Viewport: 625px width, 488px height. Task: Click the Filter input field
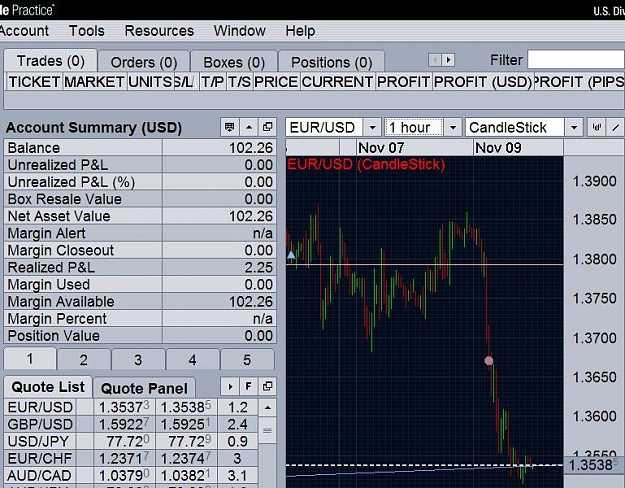[576, 60]
